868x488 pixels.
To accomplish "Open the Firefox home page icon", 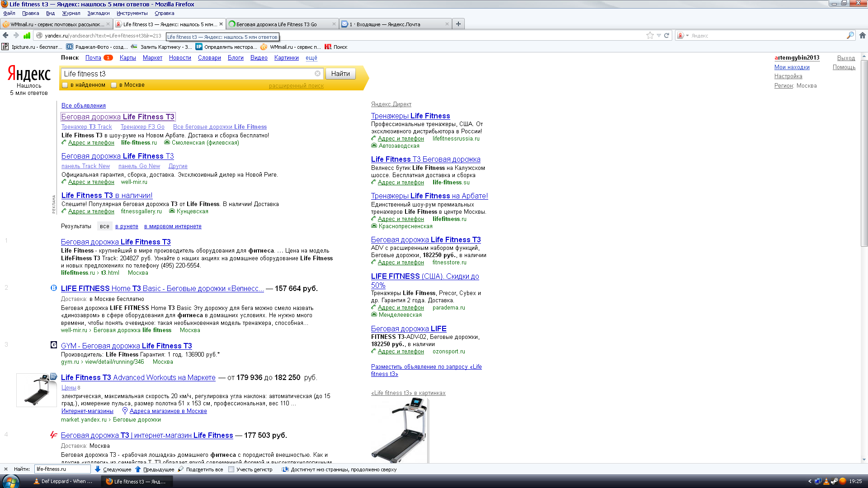I will (862, 35).
